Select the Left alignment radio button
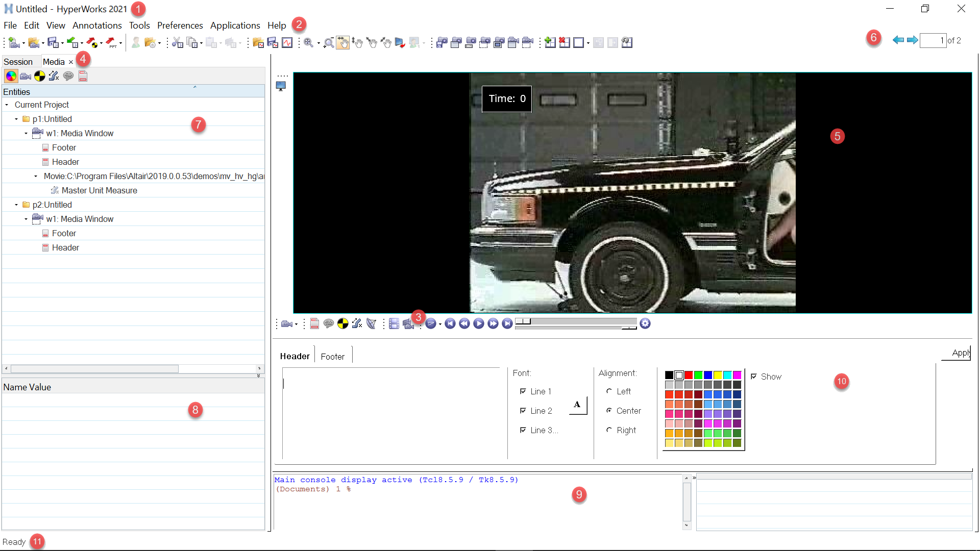 pos(609,391)
